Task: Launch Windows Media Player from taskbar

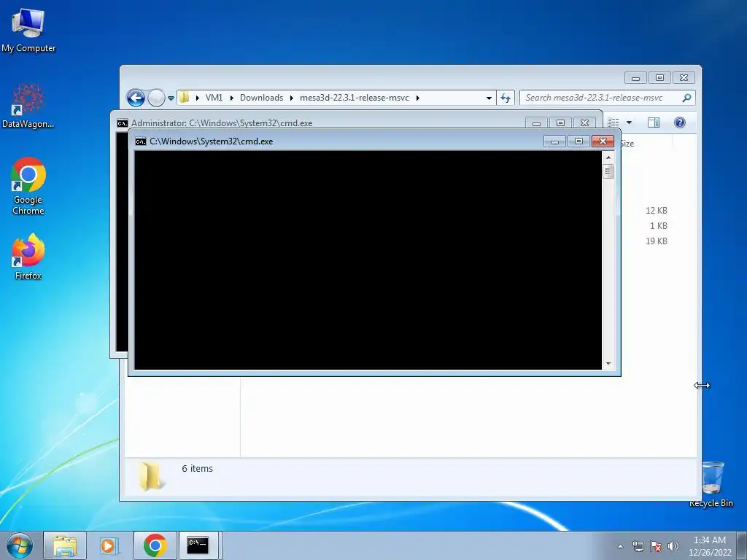Action: point(109,545)
